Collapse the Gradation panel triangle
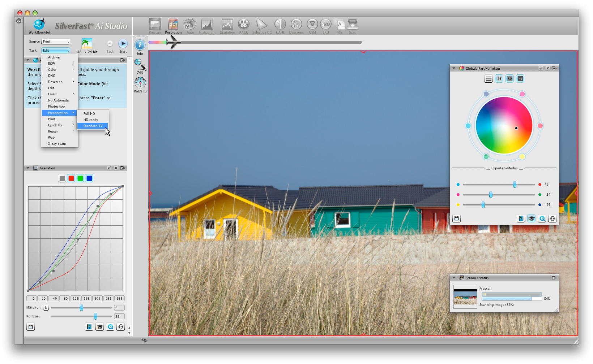 [28, 168]
